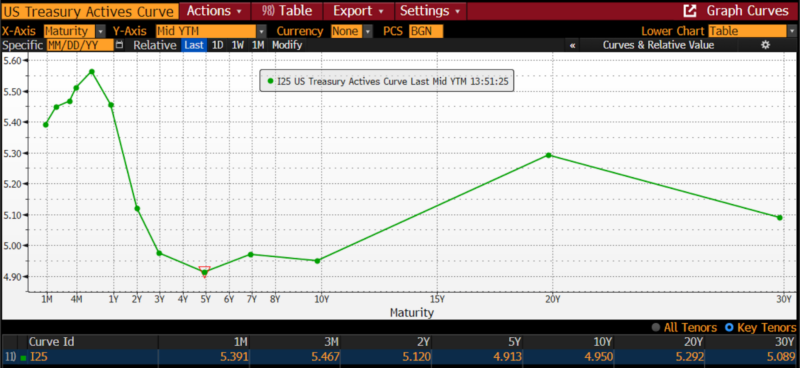Click the Curves & Relative Value header
800x368 pixels.
pyautogui.click(x=658, y=45)
